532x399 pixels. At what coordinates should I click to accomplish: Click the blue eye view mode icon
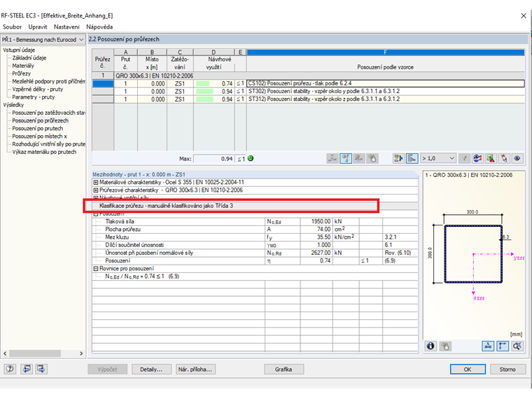coord(517,158)
